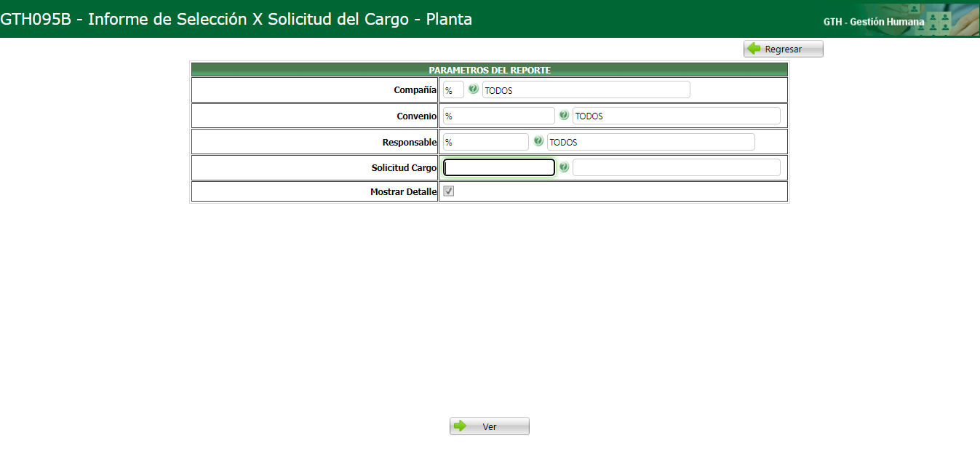Click the Convenio percent code field

coord(498,115)
